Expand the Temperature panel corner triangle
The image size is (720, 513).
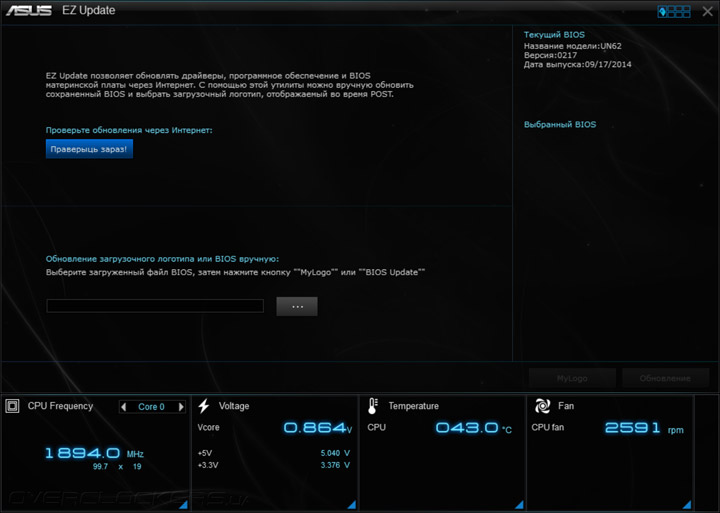click(520, 505)
